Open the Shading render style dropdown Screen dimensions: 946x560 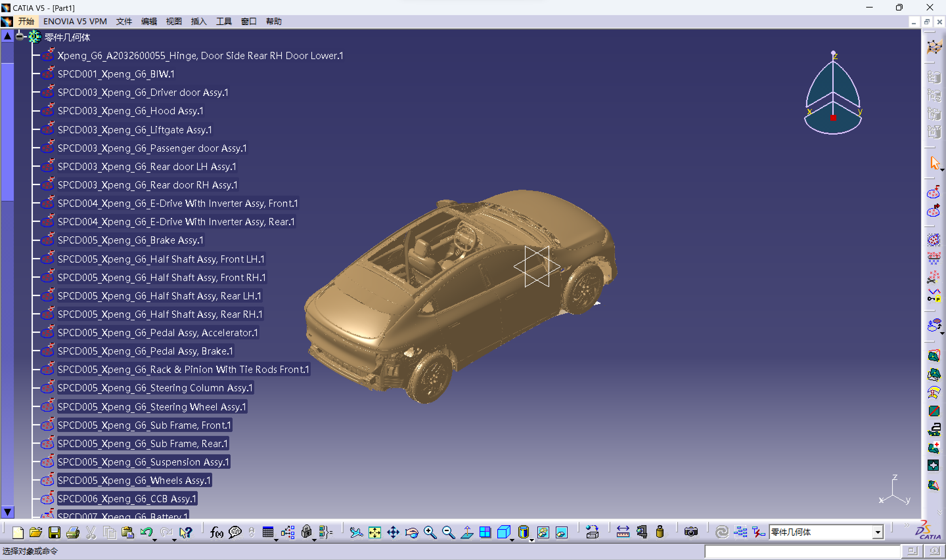[x=531, y=540]
